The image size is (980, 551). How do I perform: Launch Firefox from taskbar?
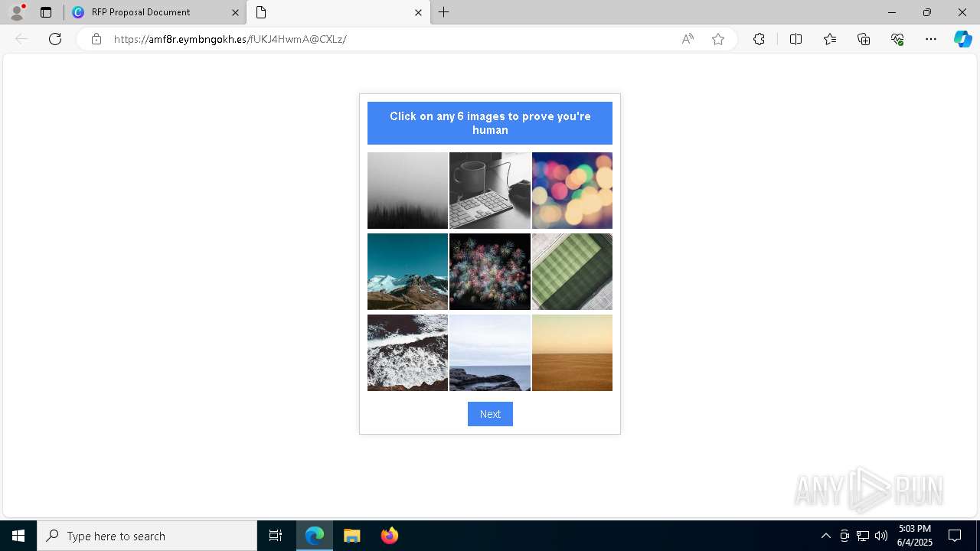point(390,536)
